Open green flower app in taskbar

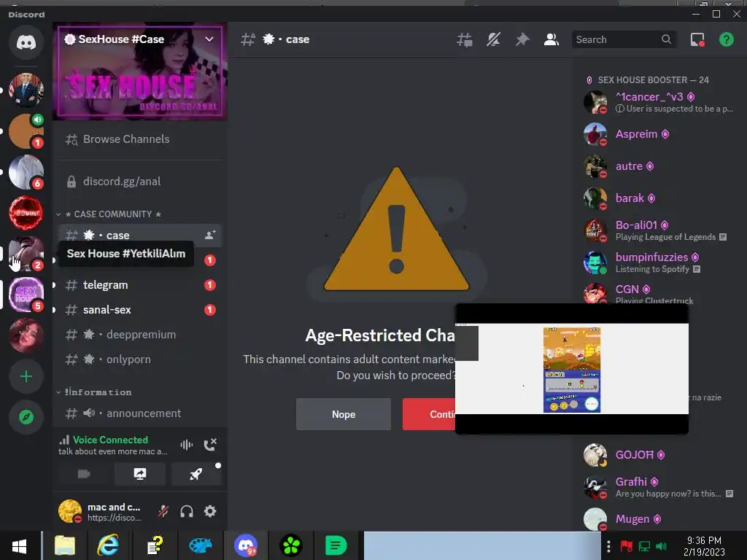click(x=290, y=545)
